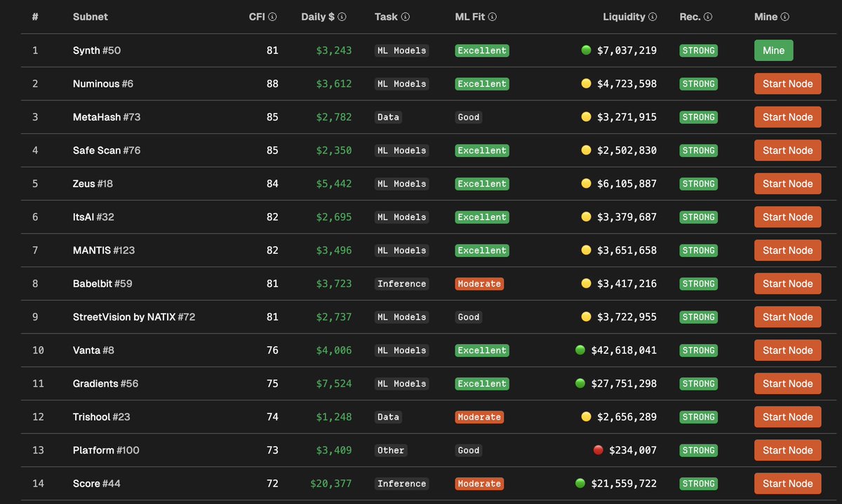842x504 pixels.
Task: Open the Babelbit #59 subnet
Action: (102, 283)
